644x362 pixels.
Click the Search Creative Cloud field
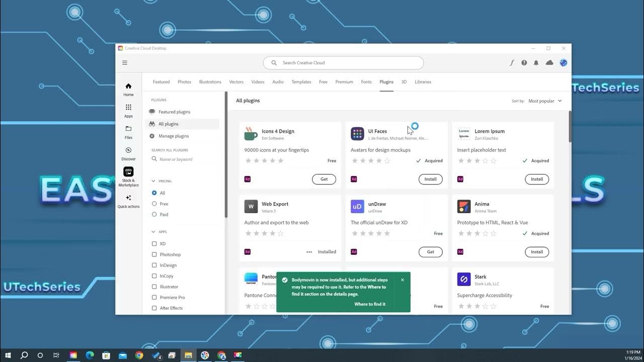343,63
